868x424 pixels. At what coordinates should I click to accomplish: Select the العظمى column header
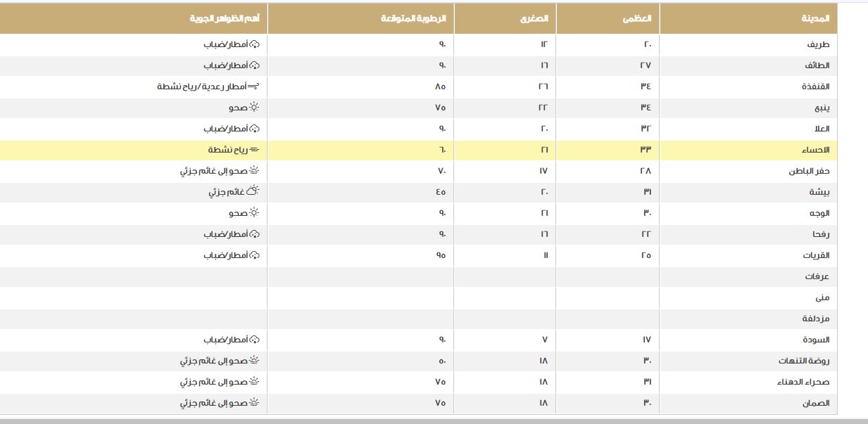click(636, 19)
